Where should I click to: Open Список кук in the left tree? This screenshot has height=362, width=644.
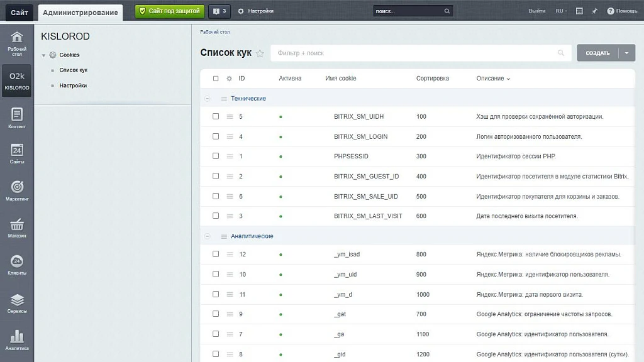[x=73, y=70]
